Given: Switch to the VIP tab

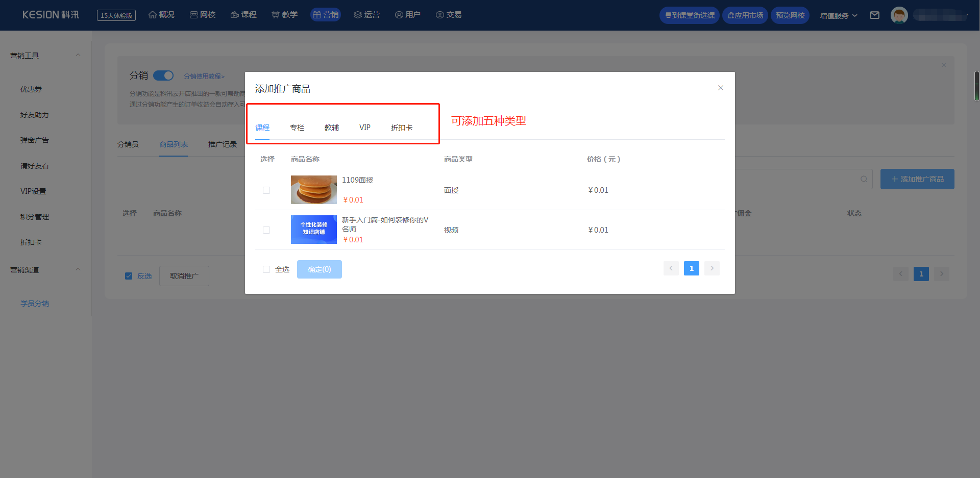Looking at the screenshot, I should click(365, 128).
